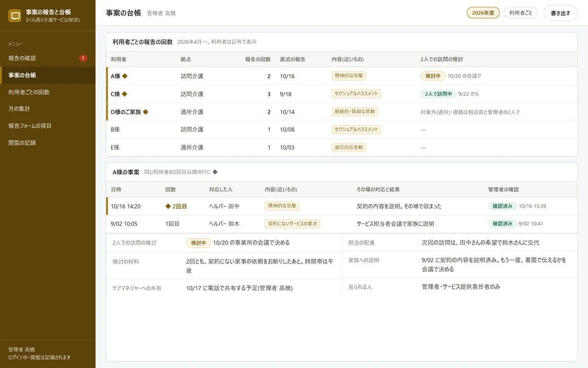Open the 9/02 10:05 incident row
Screen dimensions: 588x368
[342, 224]
